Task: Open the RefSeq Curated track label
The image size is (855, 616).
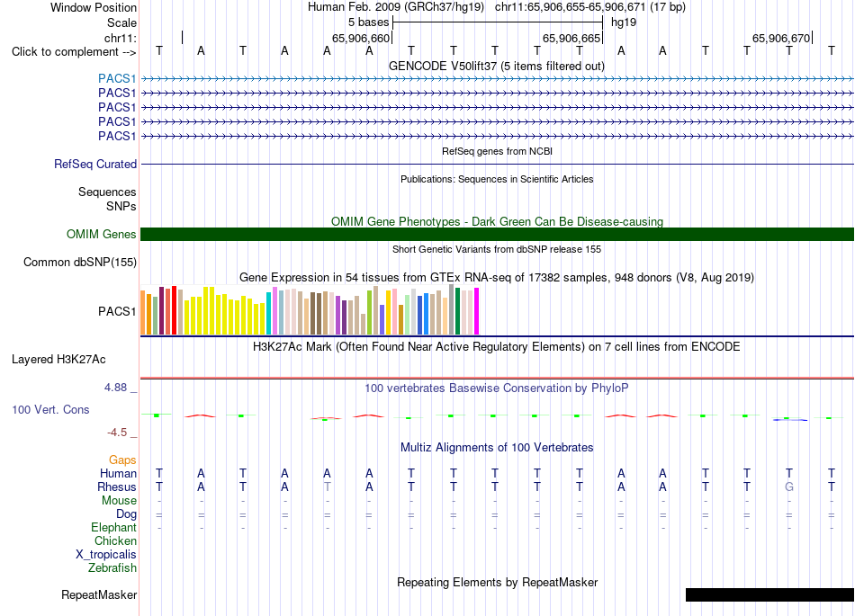Action: [95, 164]
